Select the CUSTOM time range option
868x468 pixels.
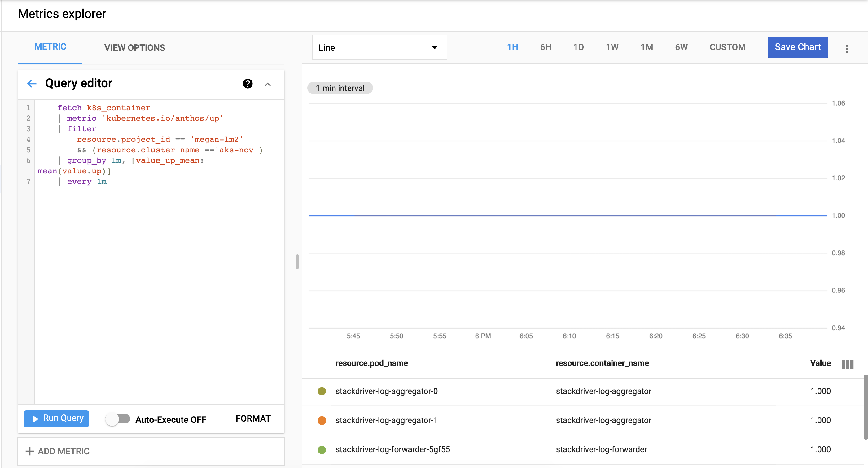(x=727, y=47)
